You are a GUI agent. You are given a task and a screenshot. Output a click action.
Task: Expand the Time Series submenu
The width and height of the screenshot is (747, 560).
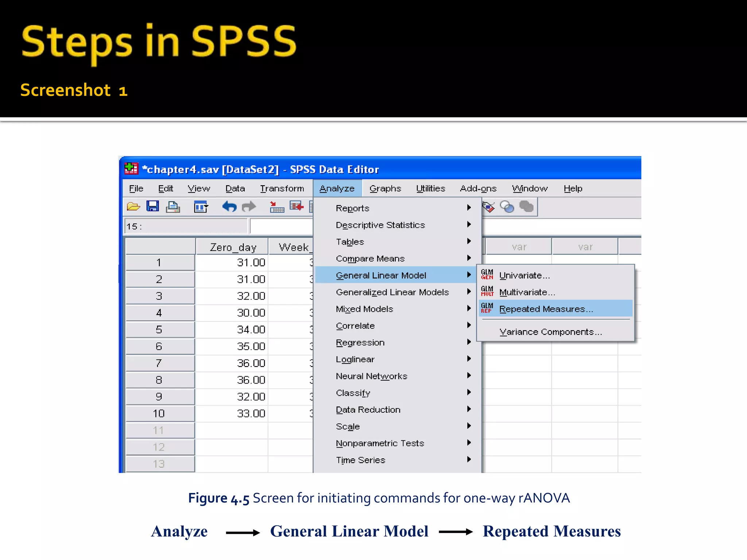point(398,460)
